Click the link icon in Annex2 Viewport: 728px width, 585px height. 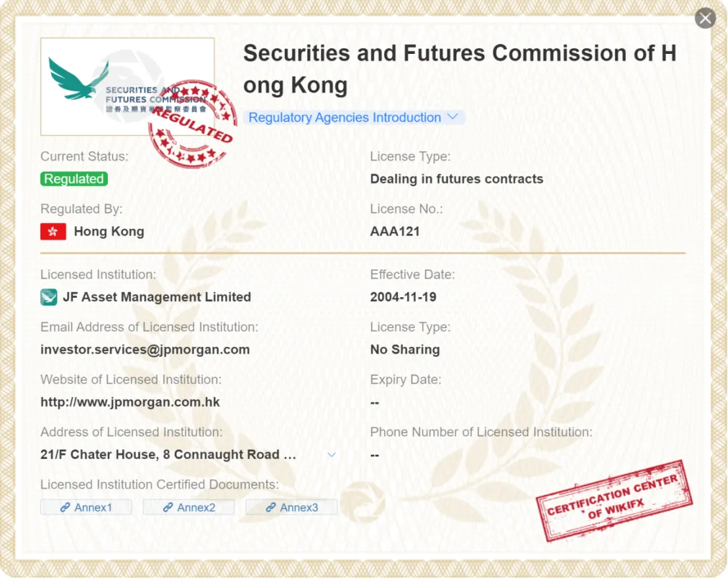pyautogui.click(x=168, y=507)
